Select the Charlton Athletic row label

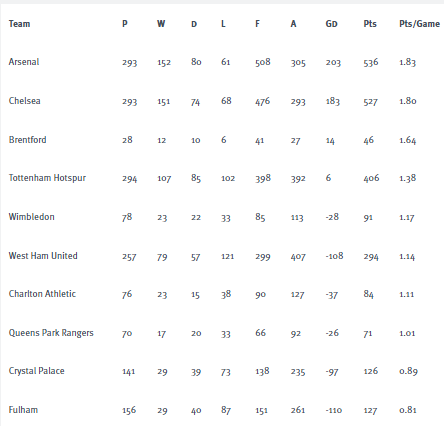click(x=42, y=294)
